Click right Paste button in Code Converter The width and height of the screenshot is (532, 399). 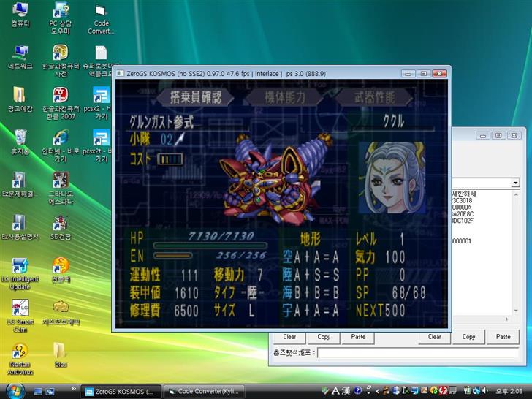click(x=503, y=337)
